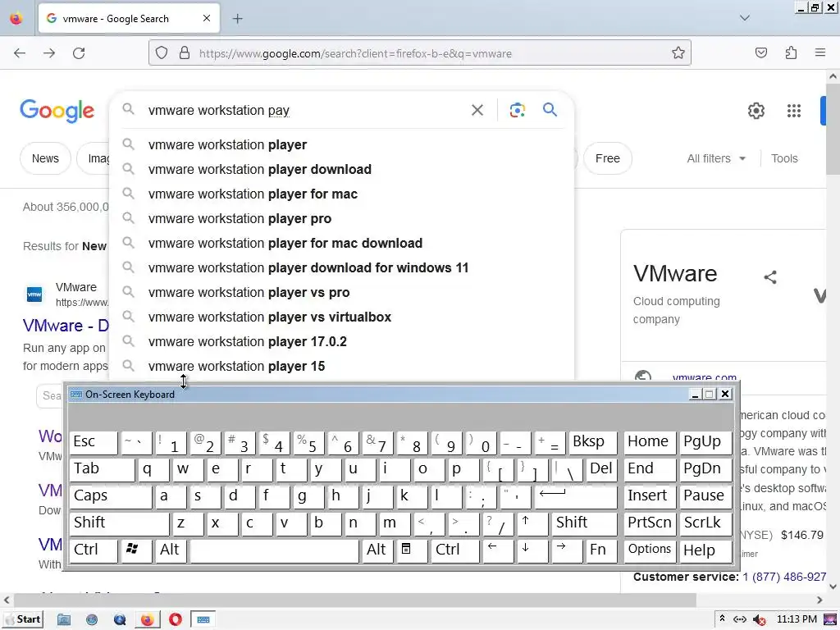Click the page vertical scrollbar thumb

pos(833,129)
